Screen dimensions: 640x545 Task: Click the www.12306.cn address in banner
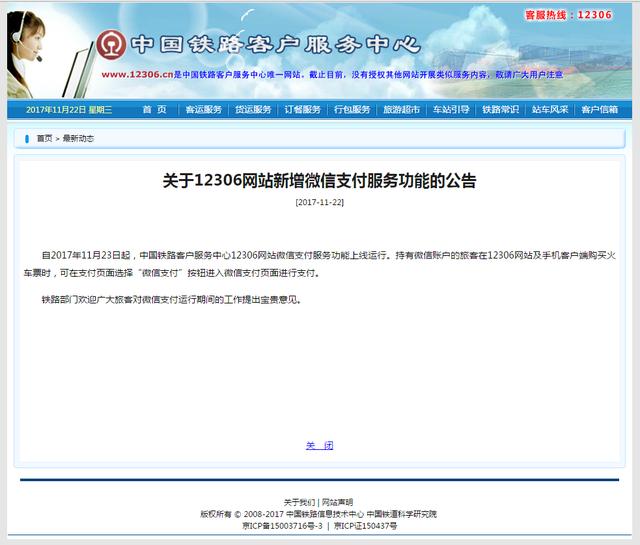pyautogui.click(x=138, y=74)
